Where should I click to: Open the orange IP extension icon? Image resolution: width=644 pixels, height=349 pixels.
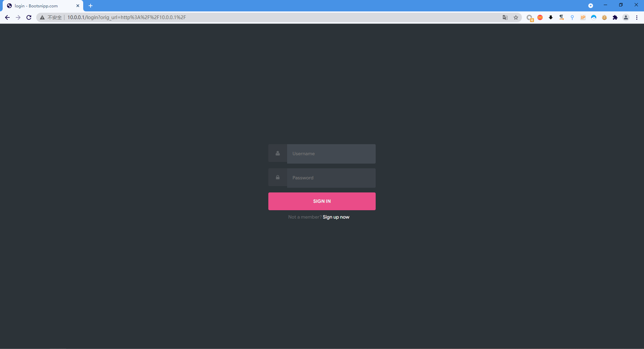coord(583,17)
